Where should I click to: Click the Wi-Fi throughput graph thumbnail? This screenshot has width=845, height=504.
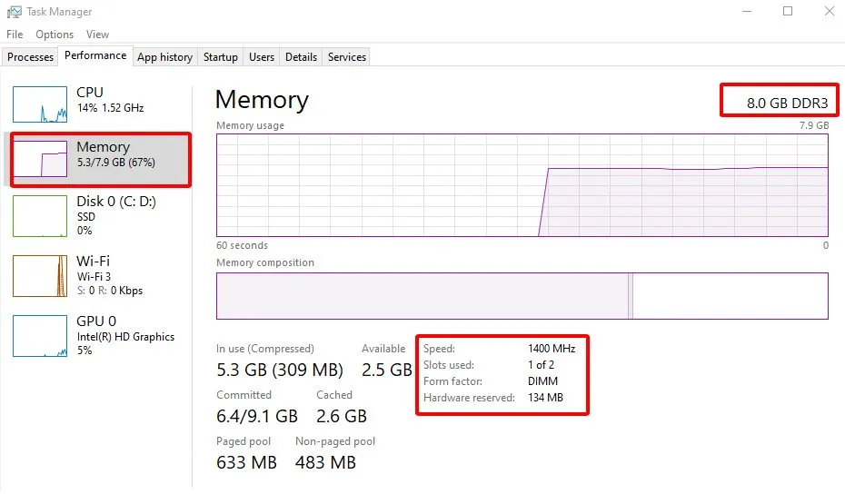(x=40, y=274)
